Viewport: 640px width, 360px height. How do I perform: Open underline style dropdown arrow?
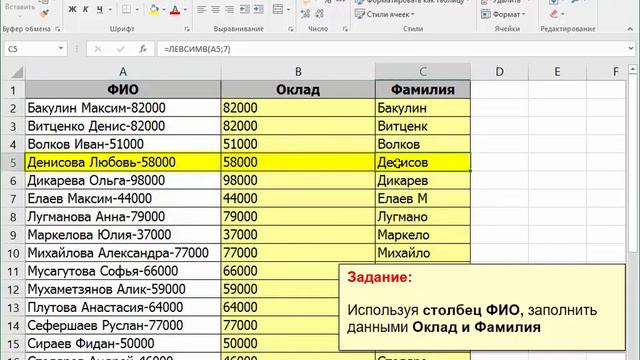pos(110,9)
